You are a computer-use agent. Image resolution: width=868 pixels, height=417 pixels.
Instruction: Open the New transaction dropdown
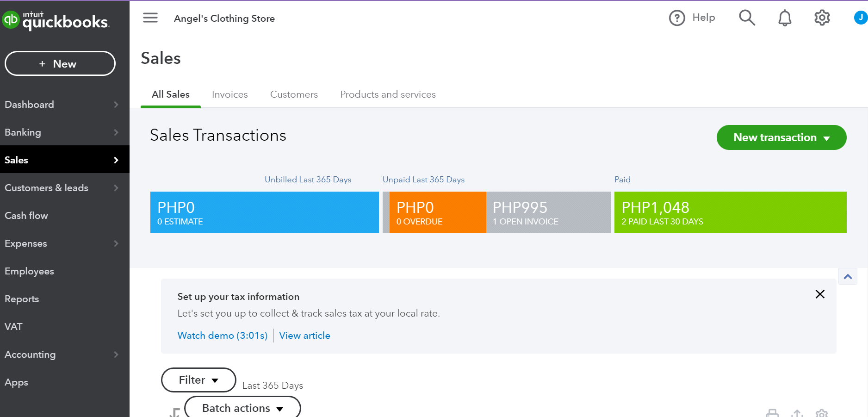tap(781, 137)
